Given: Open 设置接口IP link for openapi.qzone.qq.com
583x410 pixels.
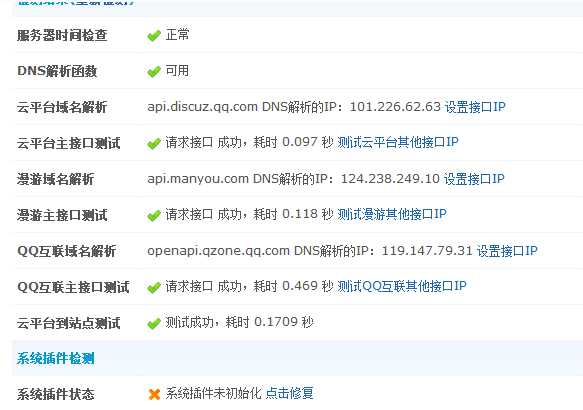Looking at the screenshot, I should (x=507, y=251).
